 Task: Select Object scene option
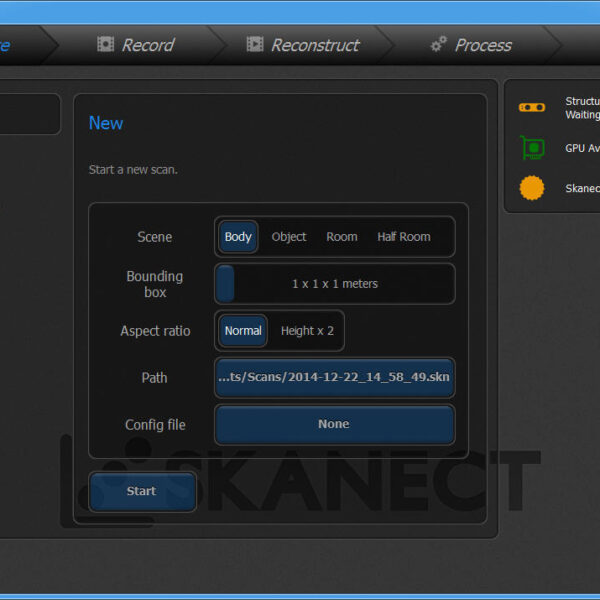(x=289, y=237)
